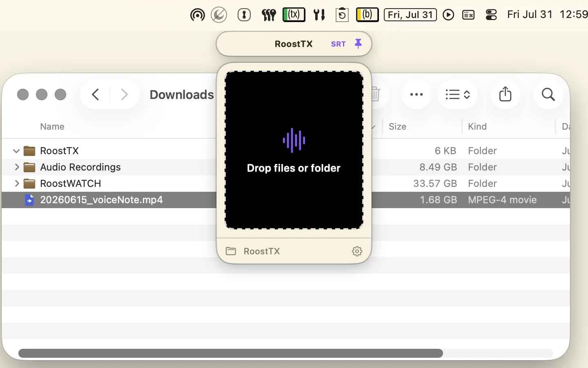Open the keyhole password icon in menu bar
This screenshot has height=368, width=588.
coord(244,15)
